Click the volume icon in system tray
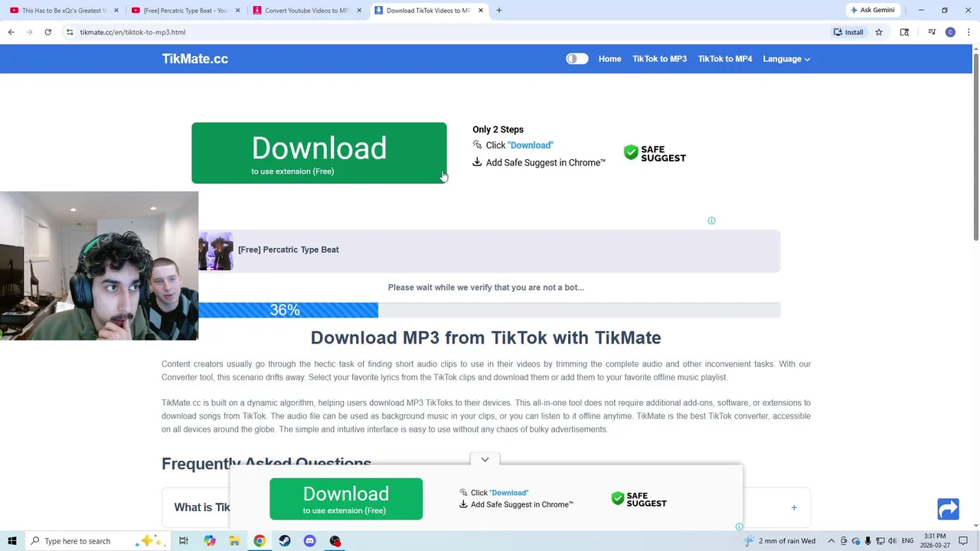 click(x=892, y=541)
